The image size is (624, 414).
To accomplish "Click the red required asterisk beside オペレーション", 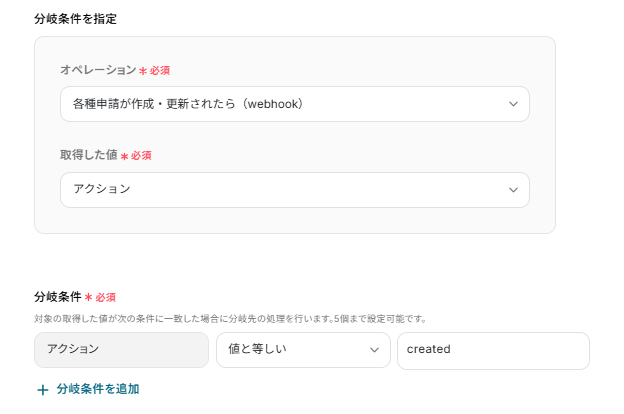I will pyautogui.click(x=143, y=72).
